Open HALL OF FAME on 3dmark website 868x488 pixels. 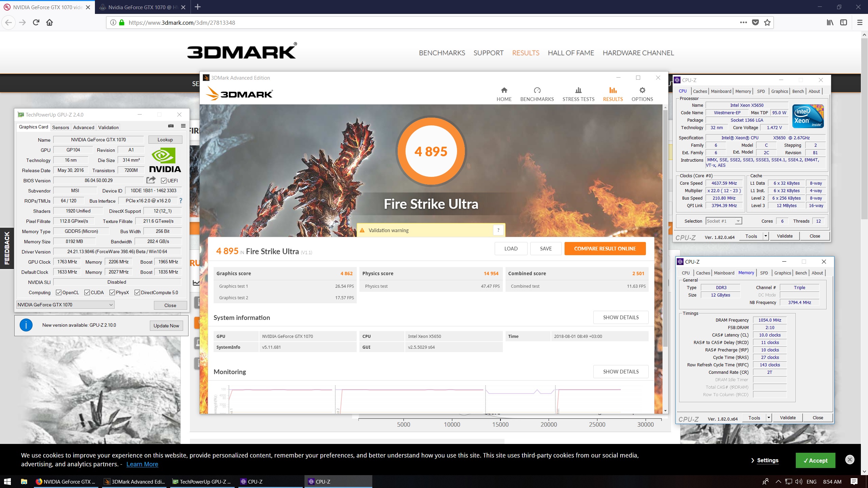coord(571,53)
